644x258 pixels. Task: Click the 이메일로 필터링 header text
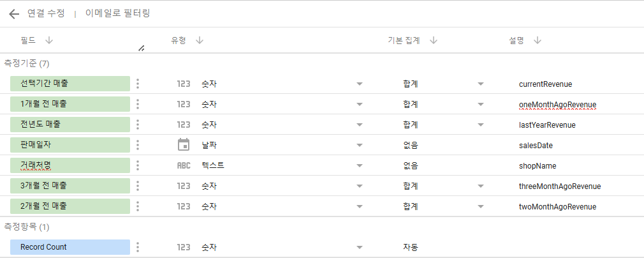117,13
